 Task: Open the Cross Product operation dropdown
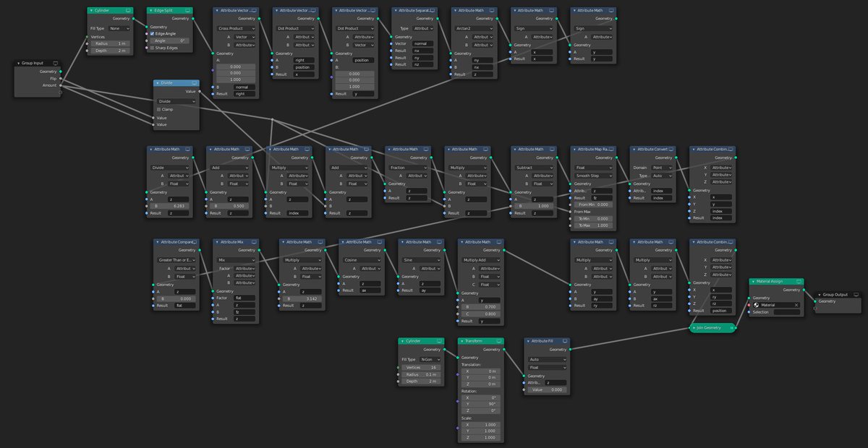tap(237, 28)
